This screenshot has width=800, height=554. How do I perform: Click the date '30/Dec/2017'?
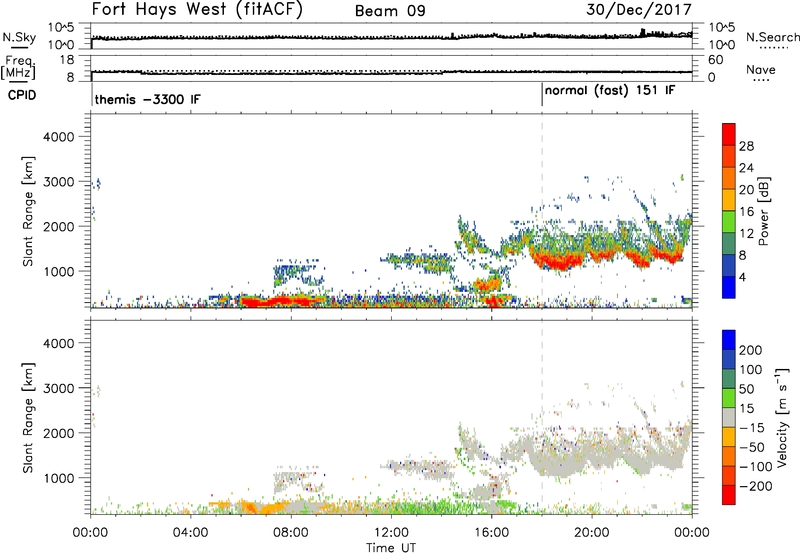[x=639, y=10]
